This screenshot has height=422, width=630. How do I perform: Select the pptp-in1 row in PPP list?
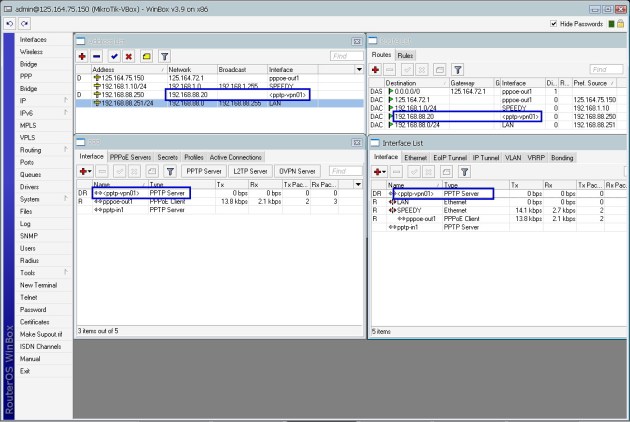click(219, 210)
